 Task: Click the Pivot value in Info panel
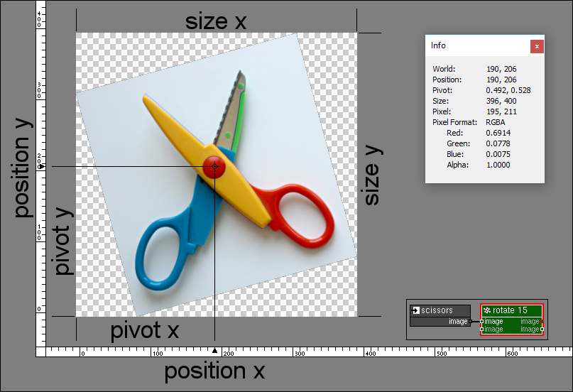[508, 90]
